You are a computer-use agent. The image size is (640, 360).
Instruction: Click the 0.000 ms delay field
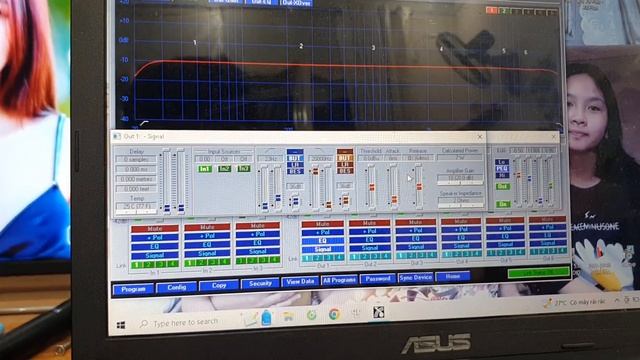click(x=136, y=169)
